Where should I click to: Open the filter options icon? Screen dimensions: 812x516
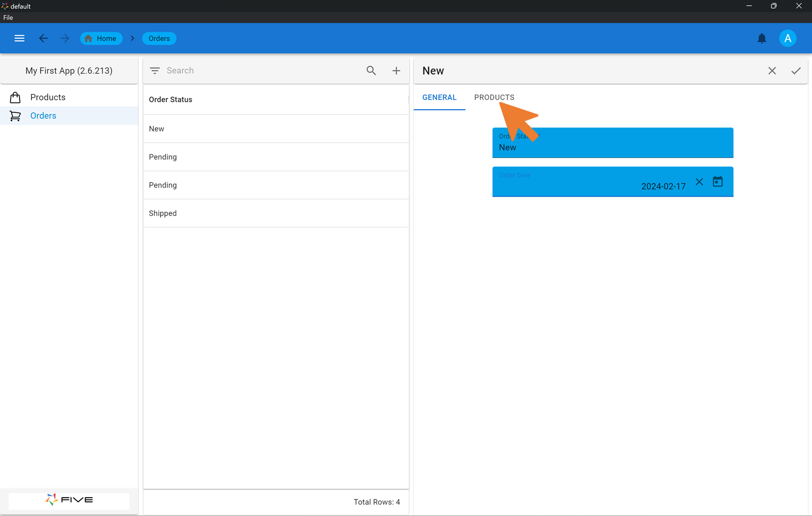[155, 71]
